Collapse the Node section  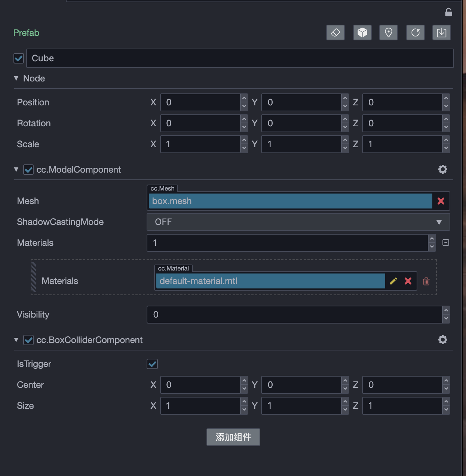(x=16, y=78)
